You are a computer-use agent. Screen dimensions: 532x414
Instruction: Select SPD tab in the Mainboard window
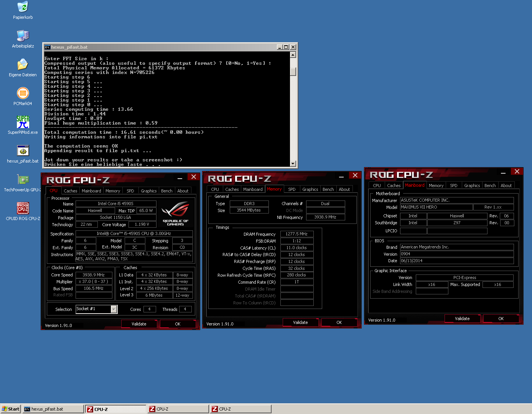[x=454, y=186]
